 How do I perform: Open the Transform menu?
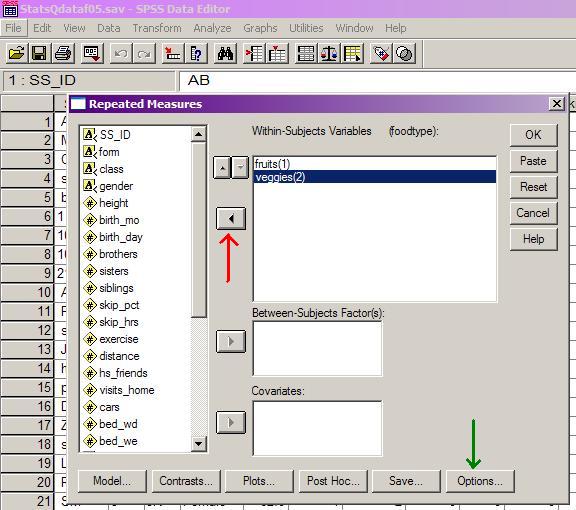pyautogui.click(x=157, y=28)
